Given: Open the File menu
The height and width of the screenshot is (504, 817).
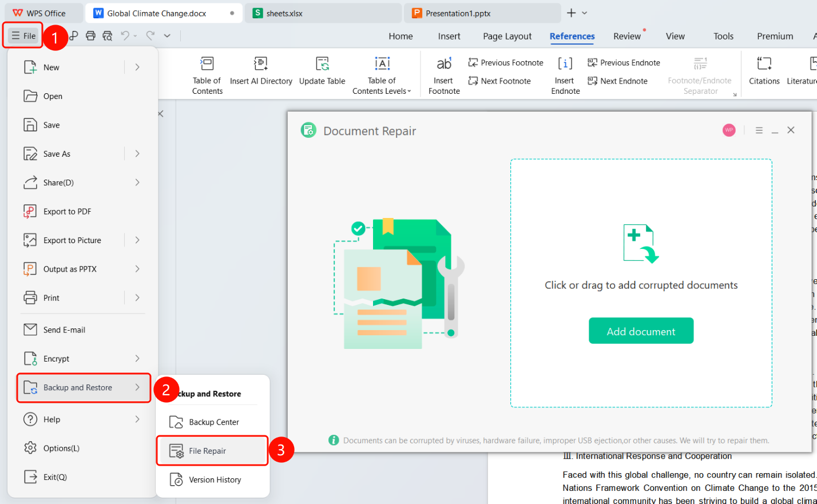Looking at the screenshot, I should (23, 35).
